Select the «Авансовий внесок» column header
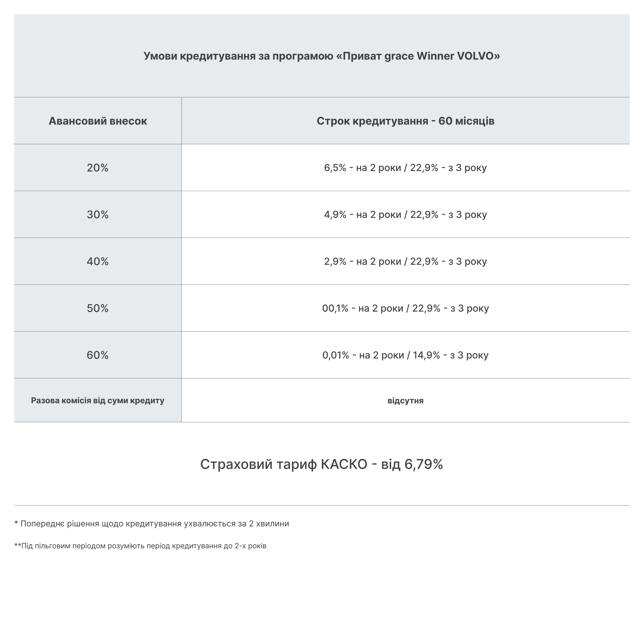644x644 pixels. click(x=98, y=121)
